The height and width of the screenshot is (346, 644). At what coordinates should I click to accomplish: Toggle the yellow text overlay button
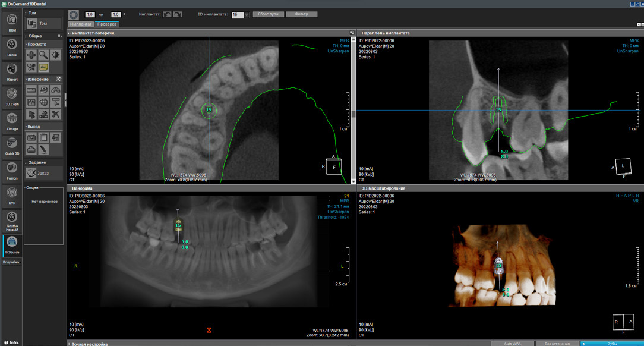click(x=43, y=67)
